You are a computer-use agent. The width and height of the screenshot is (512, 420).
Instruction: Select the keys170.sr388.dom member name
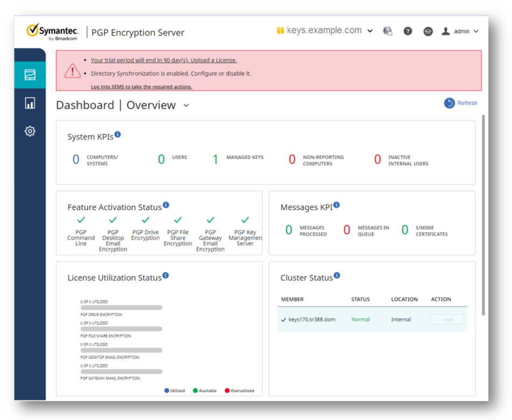pyautogui.click(x=312, y=319)
